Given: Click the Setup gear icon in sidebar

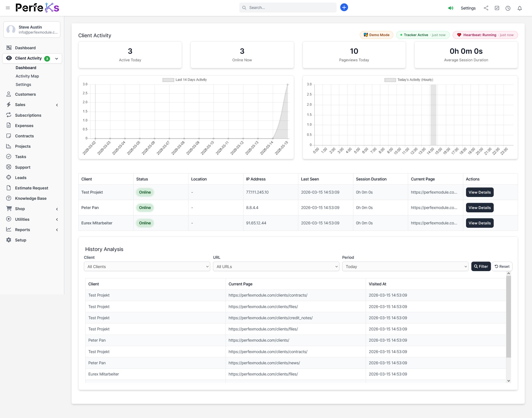Looking at the screenshot, I should coord(9,240).
